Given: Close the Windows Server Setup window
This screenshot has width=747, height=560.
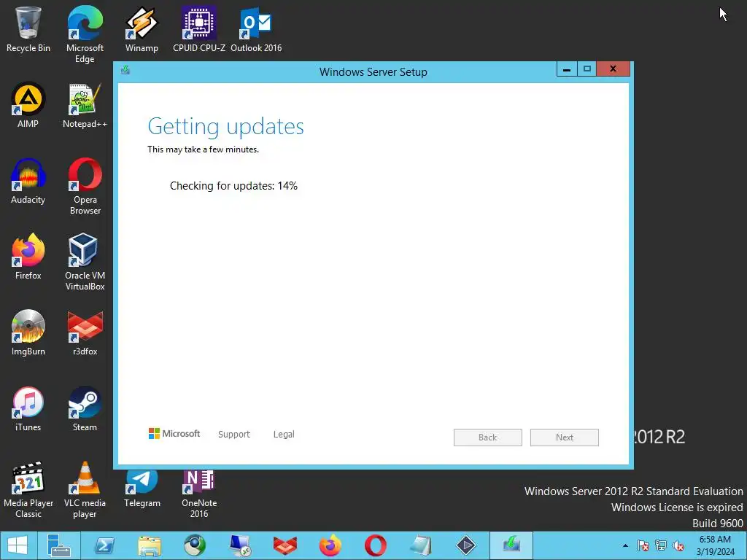Looking at the screenshot, I should 613,69.
